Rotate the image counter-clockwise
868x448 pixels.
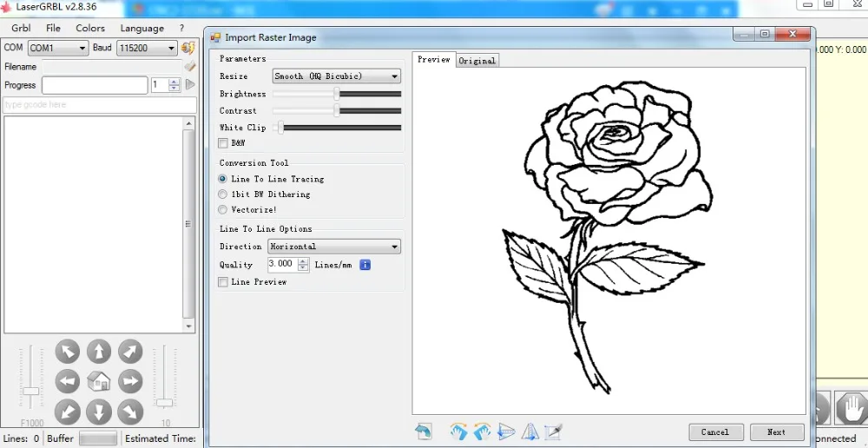pyautogui.click(x=482, y=431)
